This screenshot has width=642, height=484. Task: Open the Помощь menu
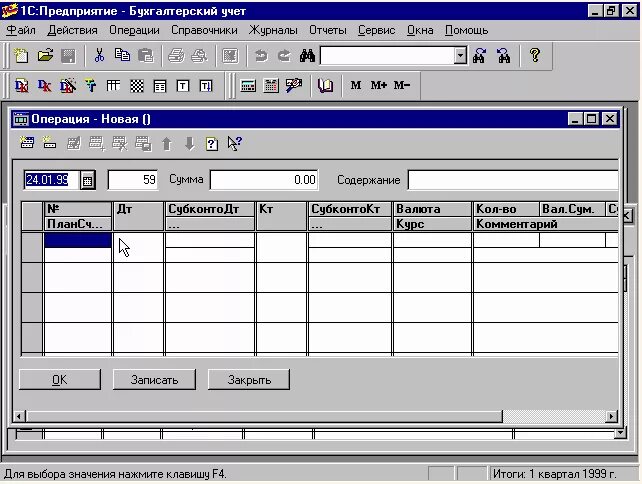pos(466,30)
